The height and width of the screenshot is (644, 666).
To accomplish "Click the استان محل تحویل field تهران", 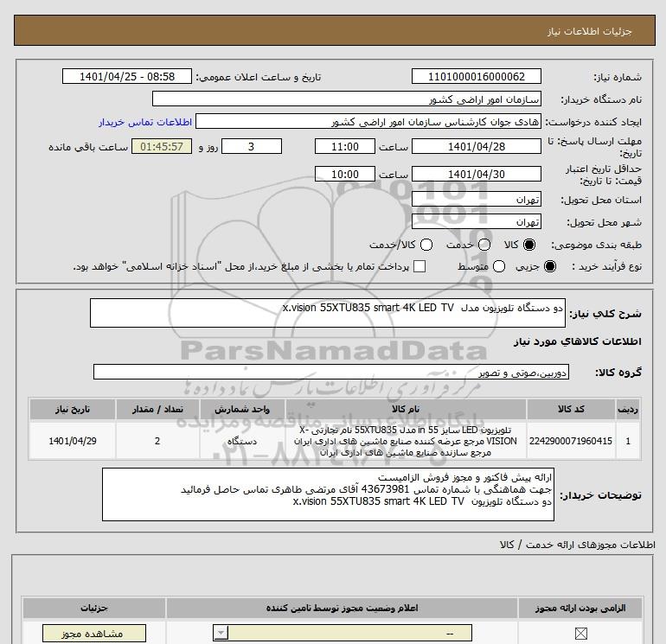I will point(476,199).
